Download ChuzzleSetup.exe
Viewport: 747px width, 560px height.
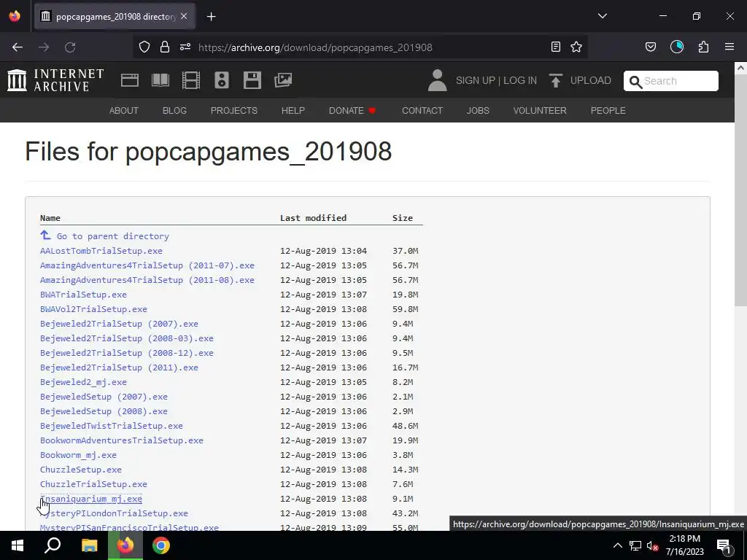pyautogui.click(x=81, y=470)
